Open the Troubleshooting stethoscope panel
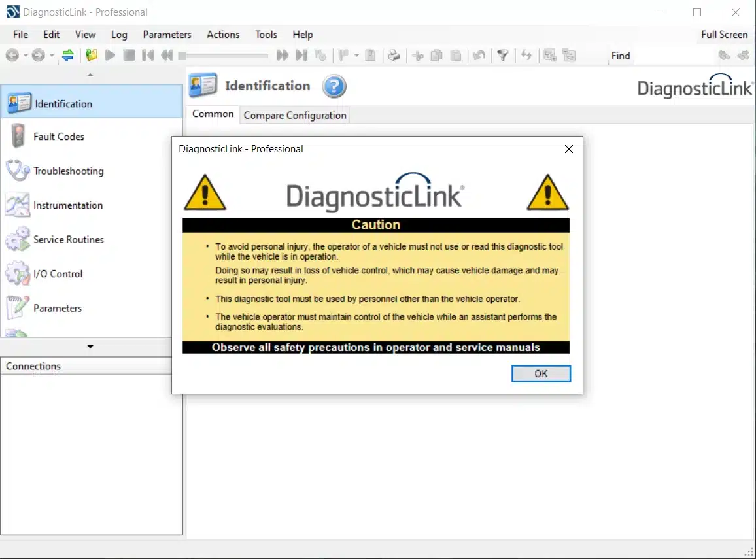This screenshot has height=559, width=756. [68, 171]
